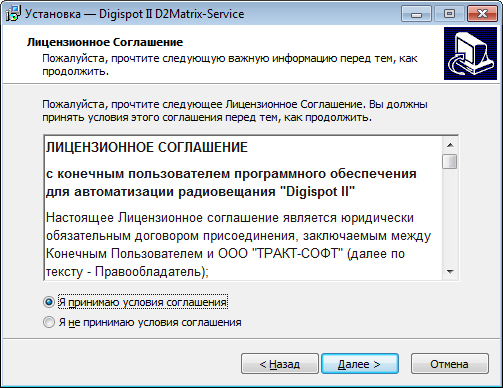Continue with the 'Далее >' button
Screen dimensions: 503x388
360,364
